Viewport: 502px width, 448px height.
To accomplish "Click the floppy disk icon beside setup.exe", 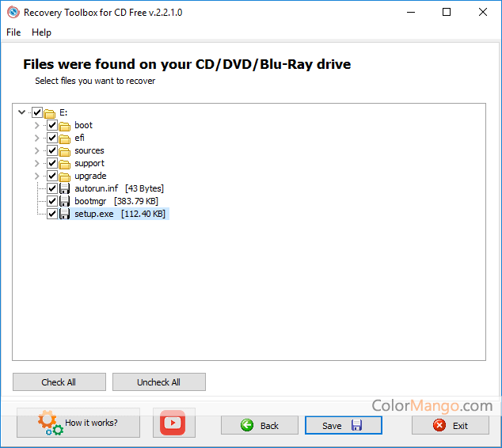I will click(65, 214).
